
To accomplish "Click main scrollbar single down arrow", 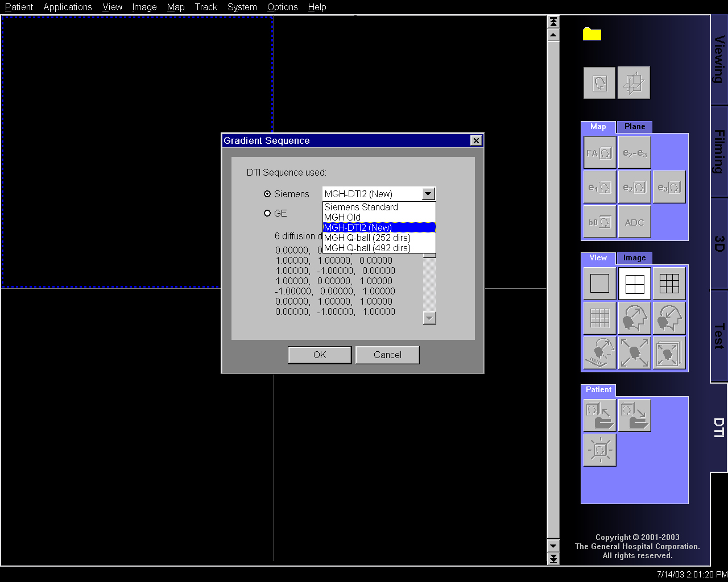I will (553, 546).
